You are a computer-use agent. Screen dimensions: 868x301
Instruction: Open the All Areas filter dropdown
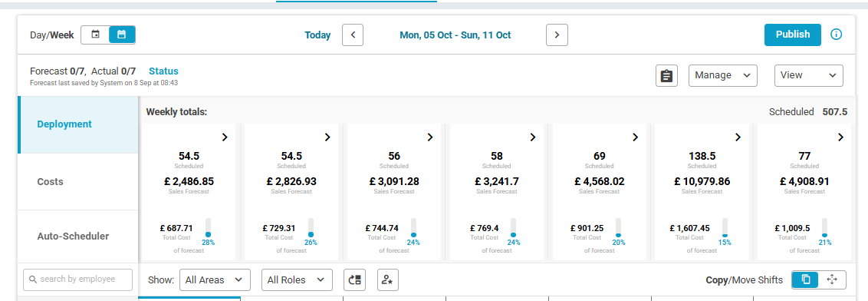pos(215,280)
